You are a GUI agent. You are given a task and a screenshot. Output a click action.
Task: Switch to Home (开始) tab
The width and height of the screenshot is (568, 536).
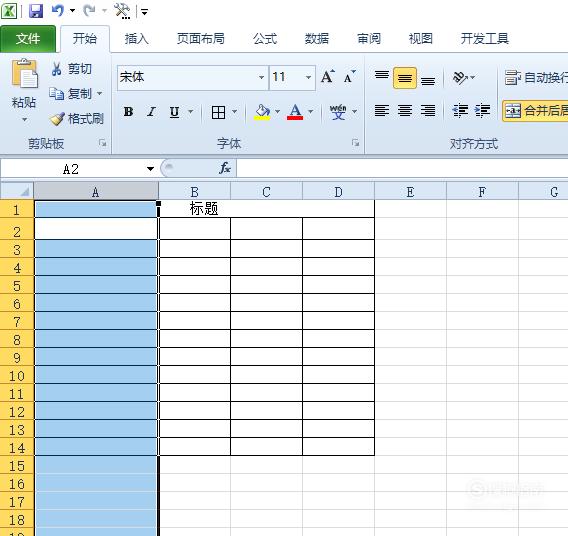tap(85, 38)
